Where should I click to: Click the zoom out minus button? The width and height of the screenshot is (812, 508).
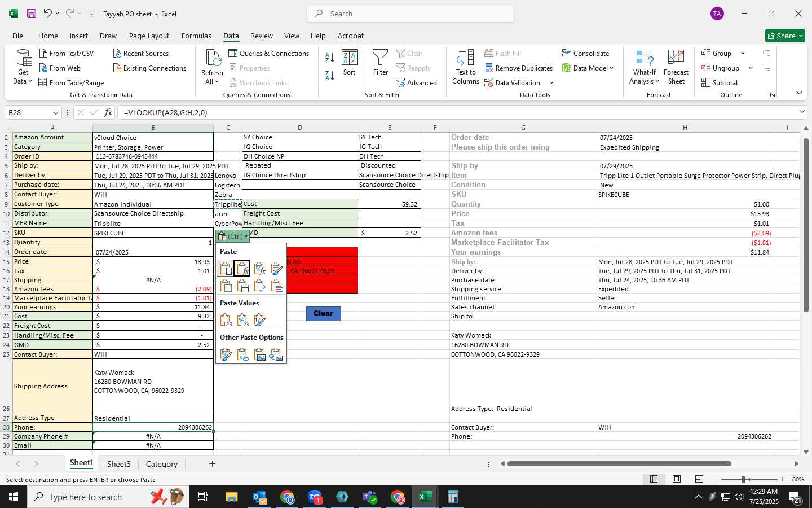coord(716,479)
